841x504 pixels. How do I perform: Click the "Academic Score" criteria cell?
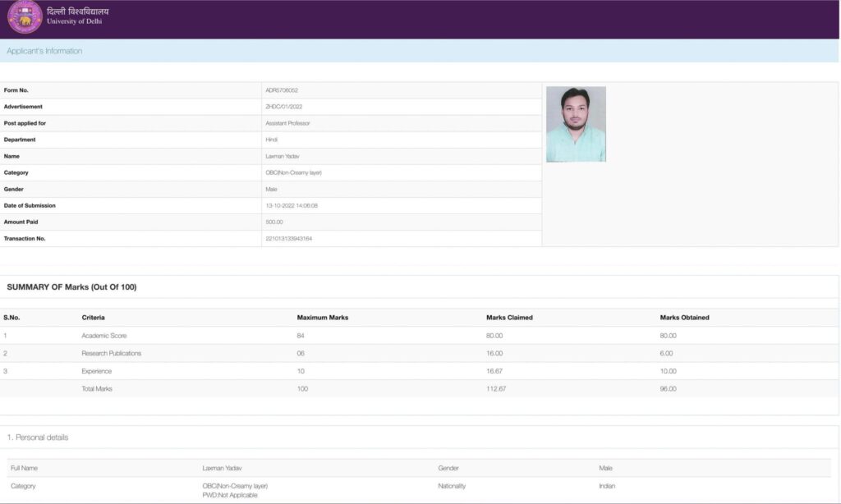coord(104,336)
